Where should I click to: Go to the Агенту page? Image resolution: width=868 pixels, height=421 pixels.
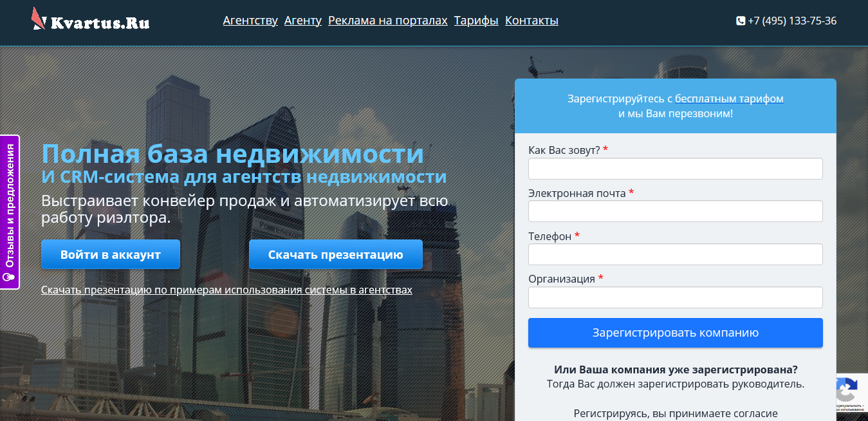(302, 21)
